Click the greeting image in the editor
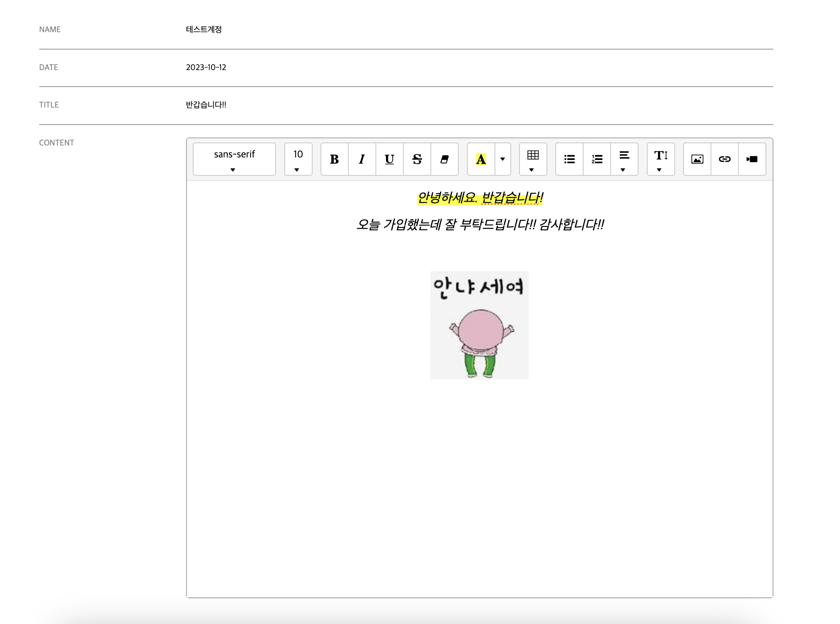Screen dimensions: 840x624 click(479, 325)
